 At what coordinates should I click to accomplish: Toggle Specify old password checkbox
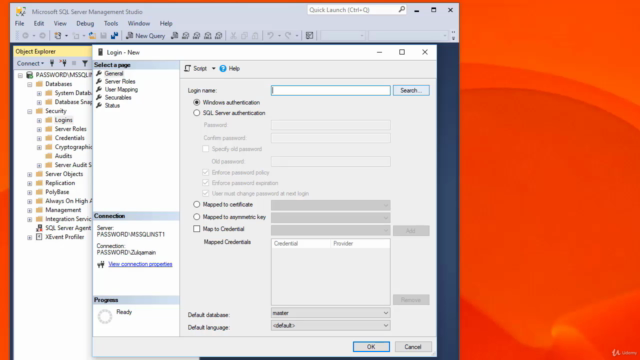click(x=206, y=149)
